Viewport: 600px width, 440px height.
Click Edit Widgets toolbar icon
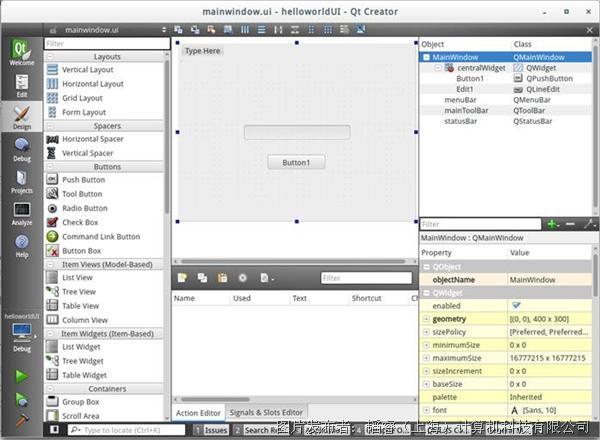pos(178,29)
